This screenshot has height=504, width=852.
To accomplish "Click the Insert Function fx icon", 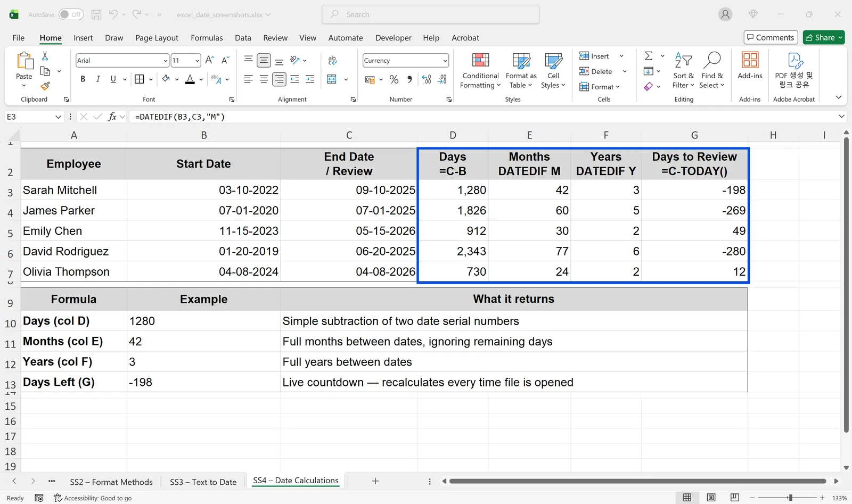I will (x=112, y=117).
